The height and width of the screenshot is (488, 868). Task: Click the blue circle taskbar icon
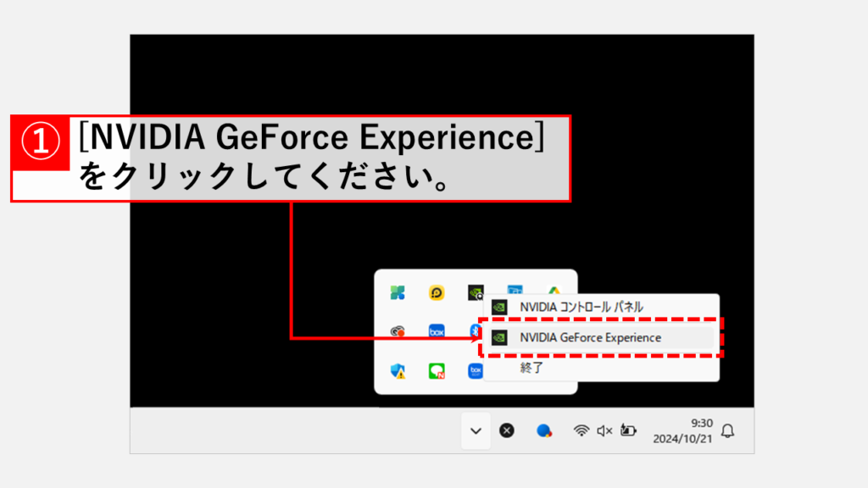point(545,430)
